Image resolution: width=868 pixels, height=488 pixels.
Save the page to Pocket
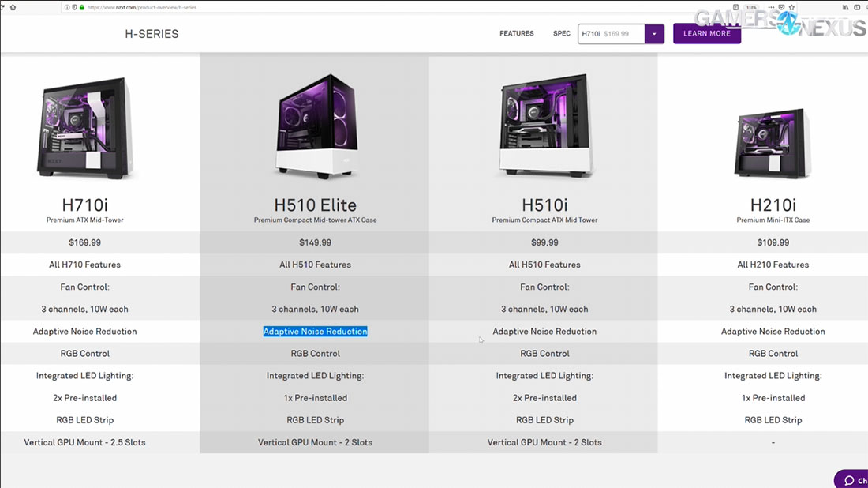(x=781, y=7)
